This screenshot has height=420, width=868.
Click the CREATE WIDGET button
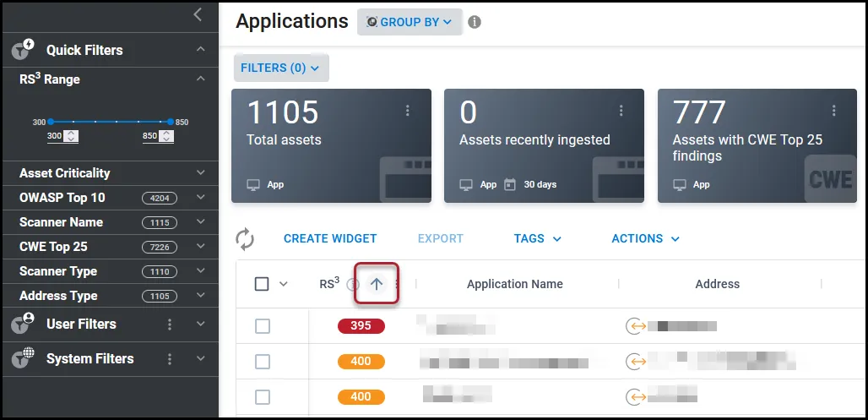tap(330, 239)
